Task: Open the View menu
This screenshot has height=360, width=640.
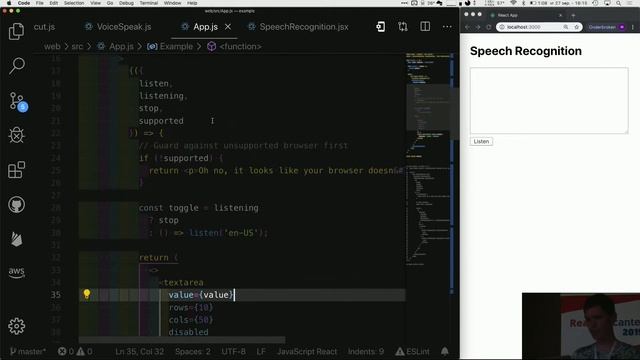Action: [x=96, y=3]
